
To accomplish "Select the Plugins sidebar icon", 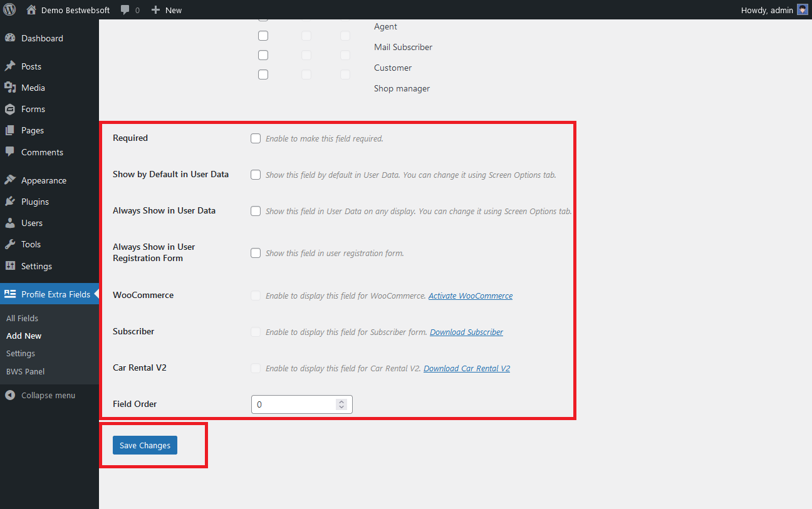I will click(10, 201).
